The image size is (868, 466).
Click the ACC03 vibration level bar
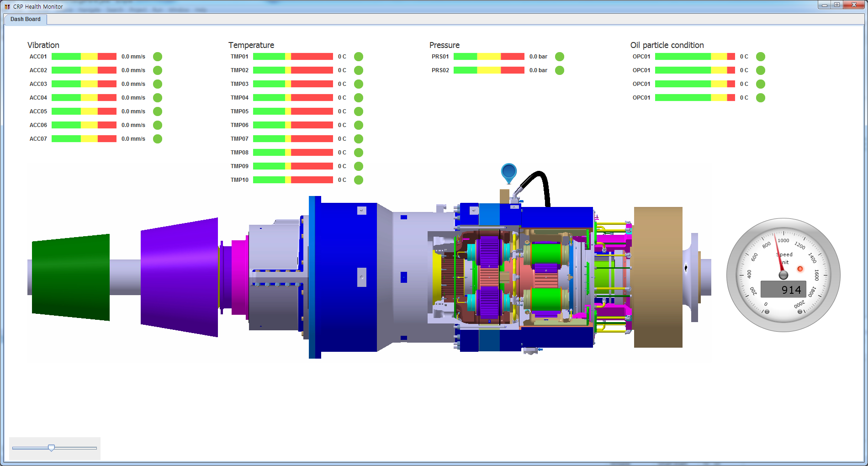(84, 84)
